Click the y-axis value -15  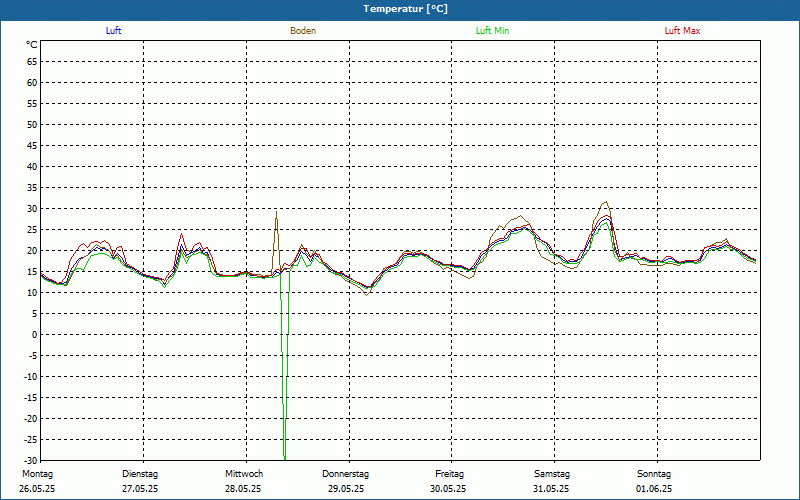pos(31,397)
